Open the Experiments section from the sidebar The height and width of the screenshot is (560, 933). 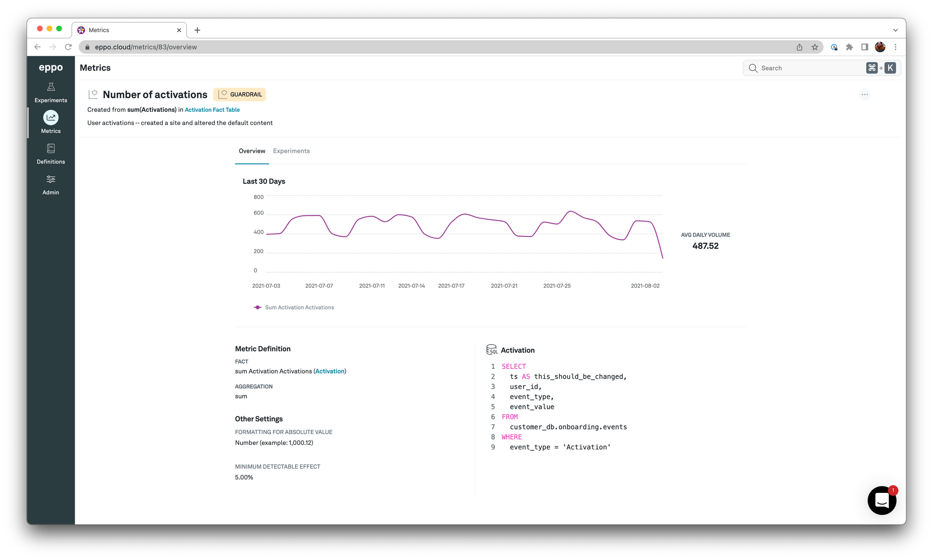tap(50, 92)
